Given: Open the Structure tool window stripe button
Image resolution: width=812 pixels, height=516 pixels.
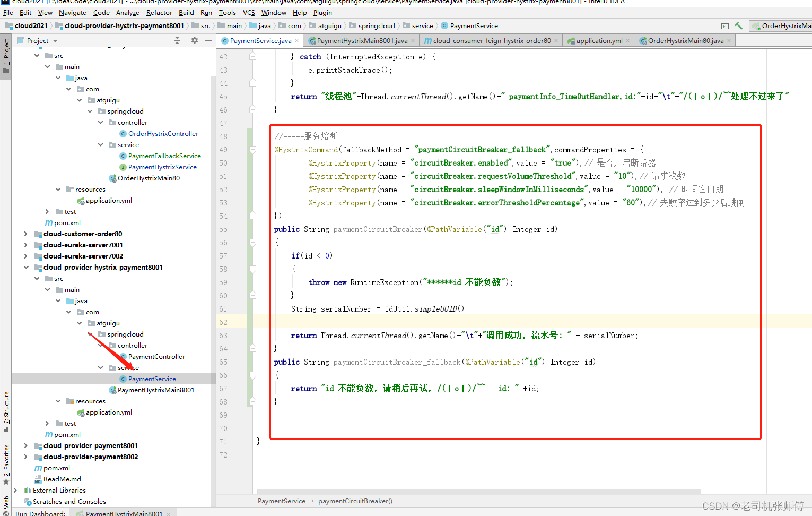Looking at the screenshot, I should click(6, 411).
